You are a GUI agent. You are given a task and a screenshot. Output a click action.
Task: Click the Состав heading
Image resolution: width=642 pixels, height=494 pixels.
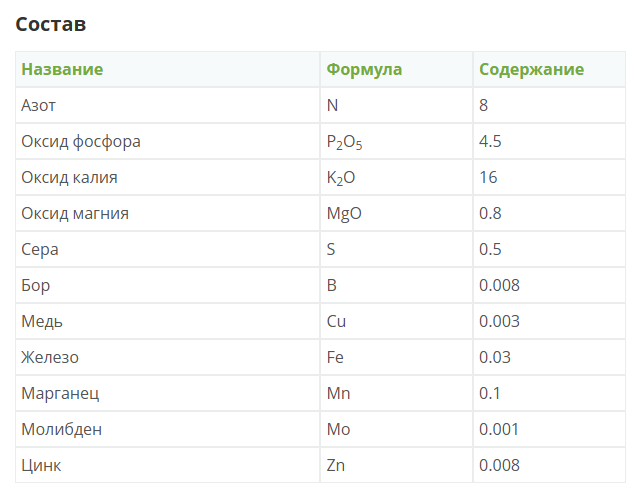click(51, 24)
